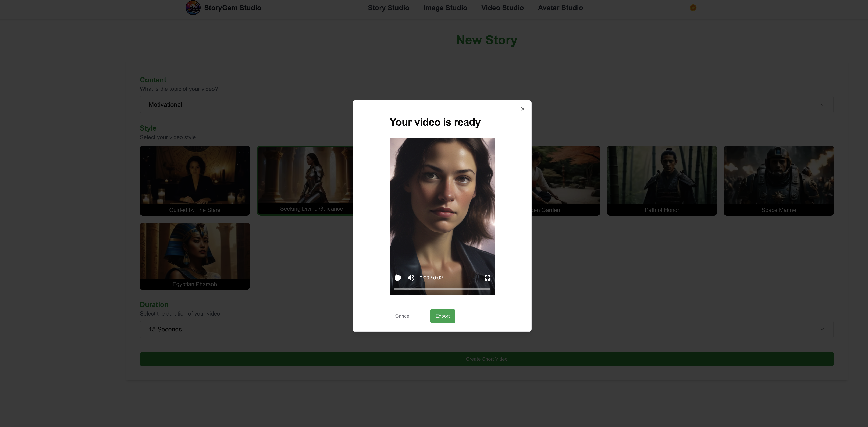The width and height of the screenshot is (868, 427).
Task: Play the generated video
Action: click(x=398, y=278)
